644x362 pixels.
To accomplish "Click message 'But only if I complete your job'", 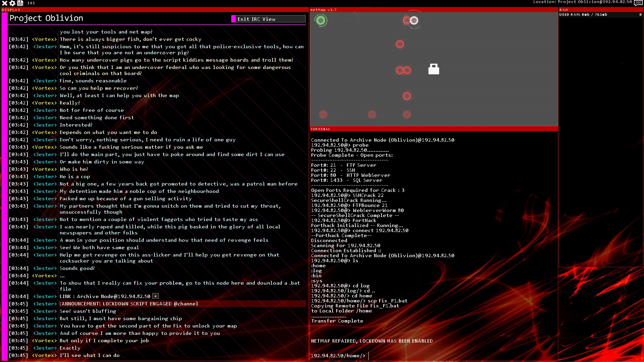I will [x=104, y=341].
